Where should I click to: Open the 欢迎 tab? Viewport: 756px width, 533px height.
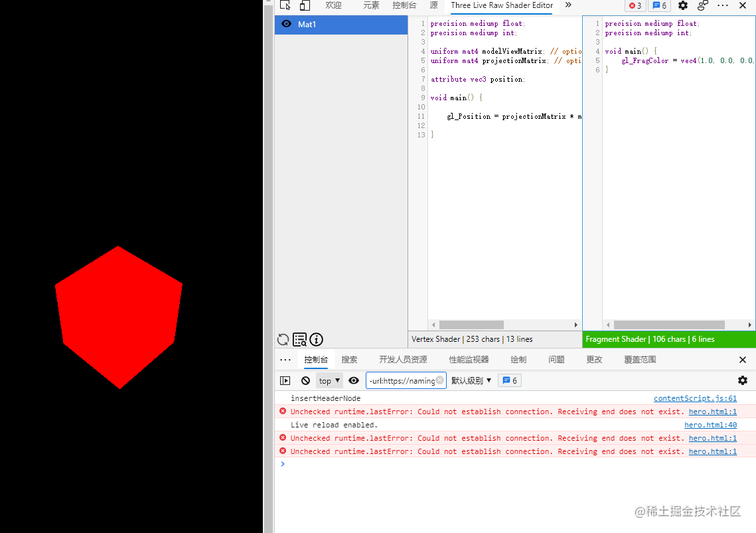click(333, 5)
